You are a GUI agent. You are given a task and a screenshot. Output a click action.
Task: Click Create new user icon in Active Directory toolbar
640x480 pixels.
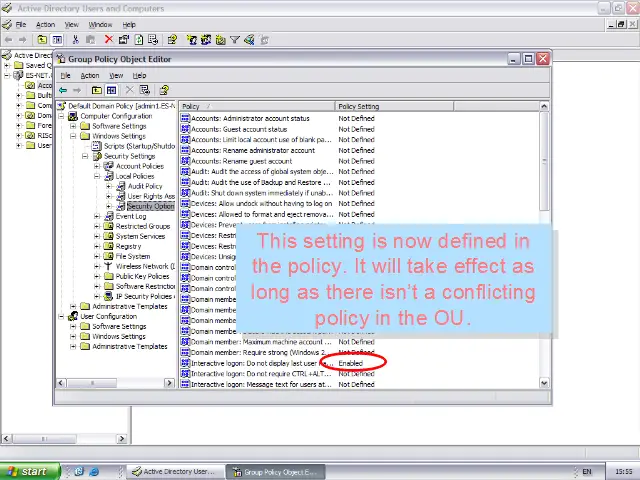(x=191, y=40)
